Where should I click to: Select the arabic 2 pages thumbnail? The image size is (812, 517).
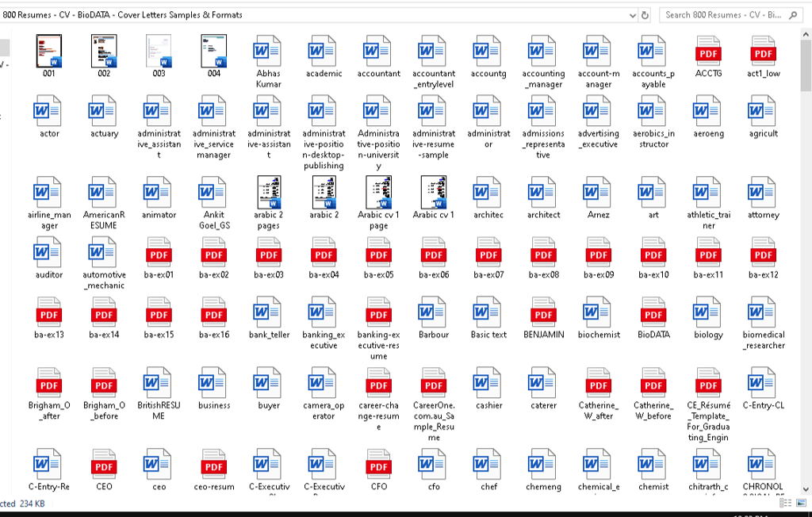tap(269, 192)
